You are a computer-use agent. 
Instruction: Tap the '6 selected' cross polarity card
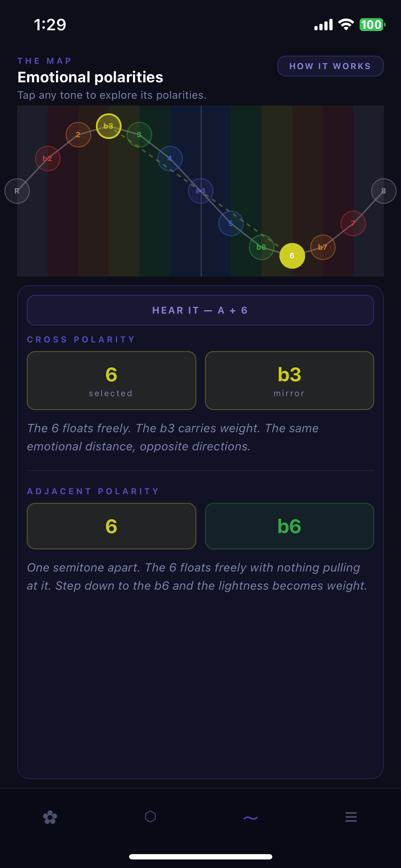click(x=111, y=380)
